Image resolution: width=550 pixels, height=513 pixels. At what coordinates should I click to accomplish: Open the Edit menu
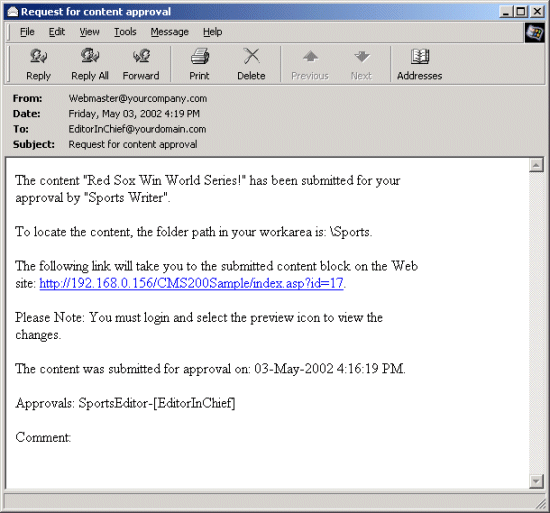(57, 32)
